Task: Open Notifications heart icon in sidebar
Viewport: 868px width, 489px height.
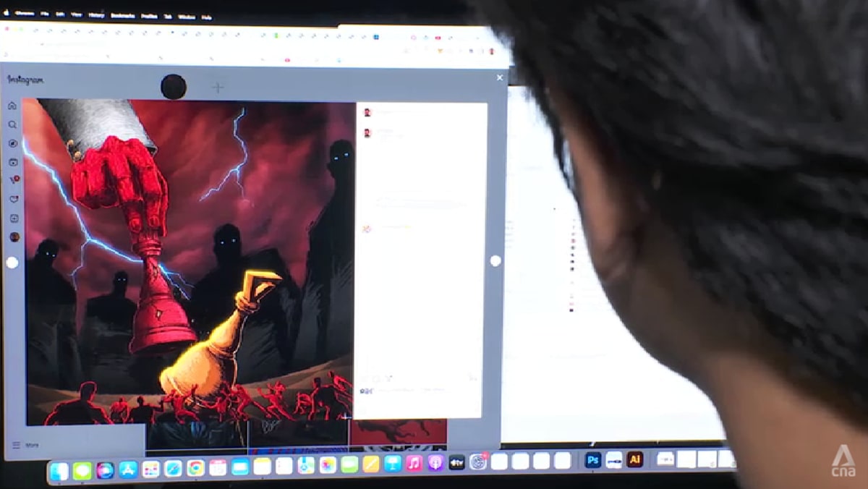Action: point(13,199)
